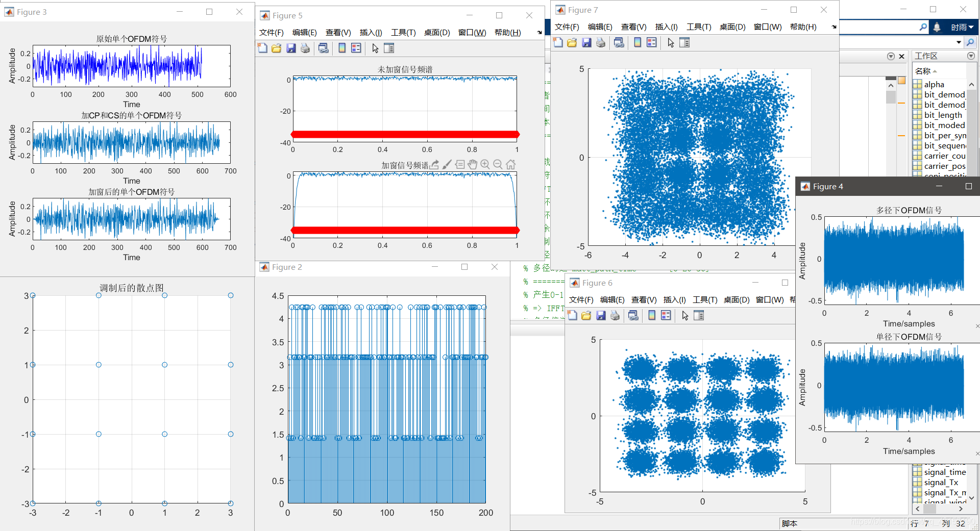The width and height of the screenshot is (980, 531).
Task: Toggle Insert Colorbar in Figure 5 toolbar
Action: click(x=342, y=48)
